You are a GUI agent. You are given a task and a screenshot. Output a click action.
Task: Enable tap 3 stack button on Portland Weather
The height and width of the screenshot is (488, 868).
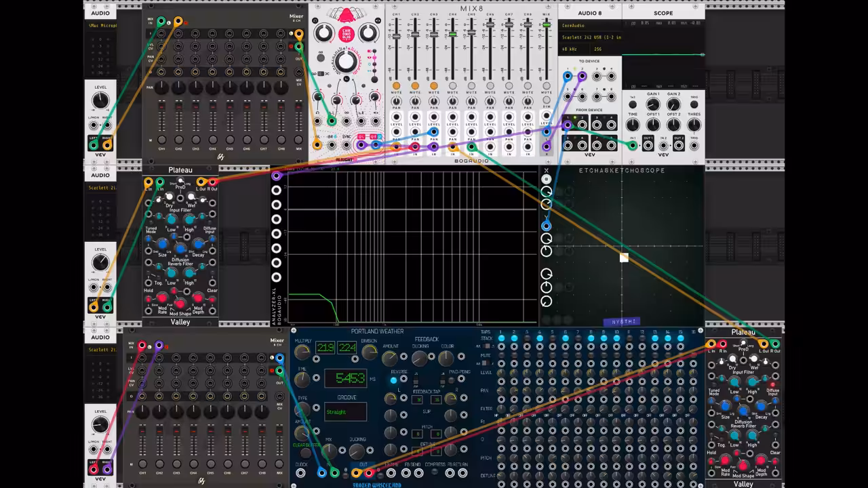[x=527, y=338]
